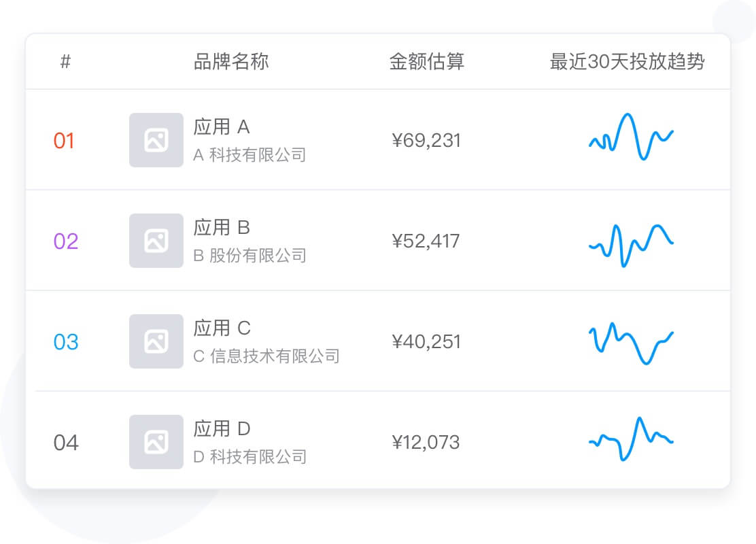Viewport: 756px width, 544px height.
Task: Click the purple rank number 02
Action: 66,241
